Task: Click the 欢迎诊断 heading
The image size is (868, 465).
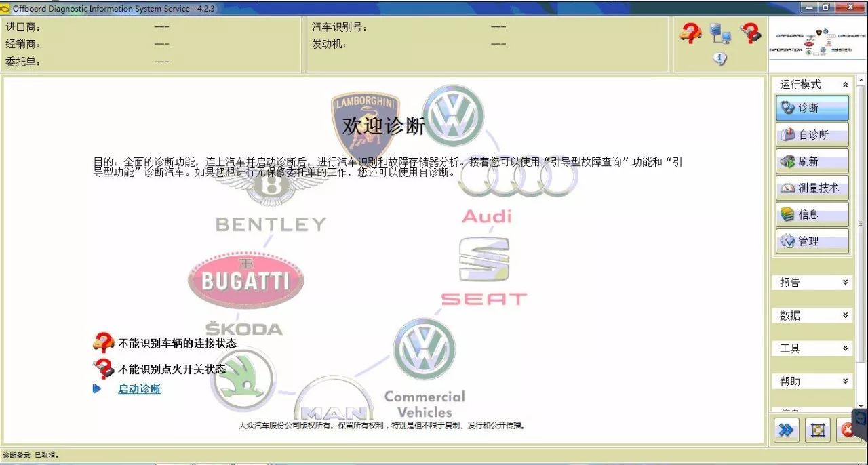Action: click(x=384, y=126)
